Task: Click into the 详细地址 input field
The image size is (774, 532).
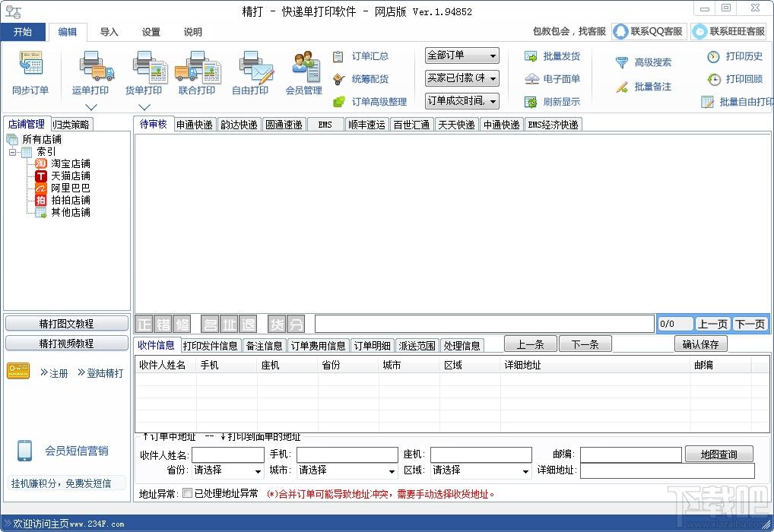Action: 667,470
